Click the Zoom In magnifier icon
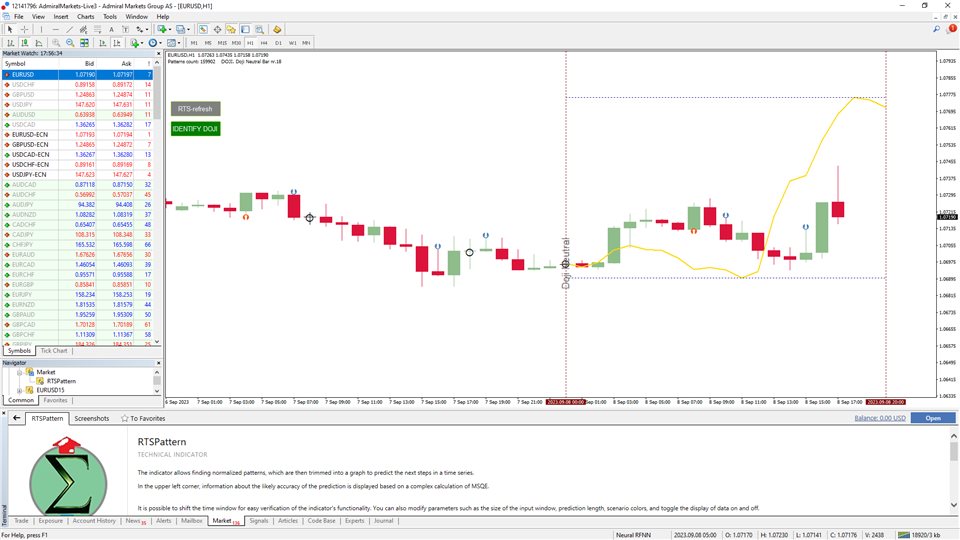This screenshot has height=540, width=960. 56,43
